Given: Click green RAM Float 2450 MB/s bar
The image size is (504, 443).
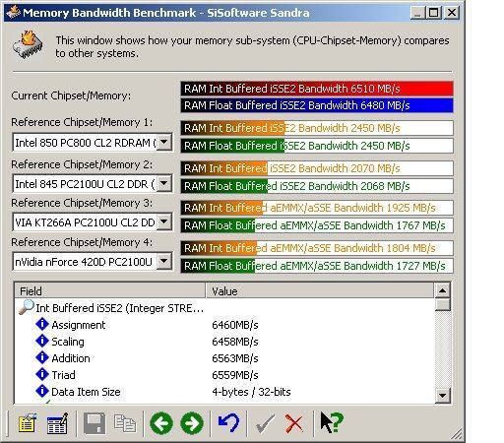Looking at the screenshot, I should [317, 146].
